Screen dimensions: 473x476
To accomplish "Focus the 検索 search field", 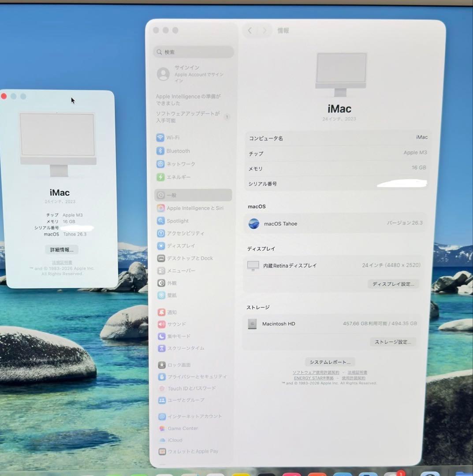I will [194, 52].
